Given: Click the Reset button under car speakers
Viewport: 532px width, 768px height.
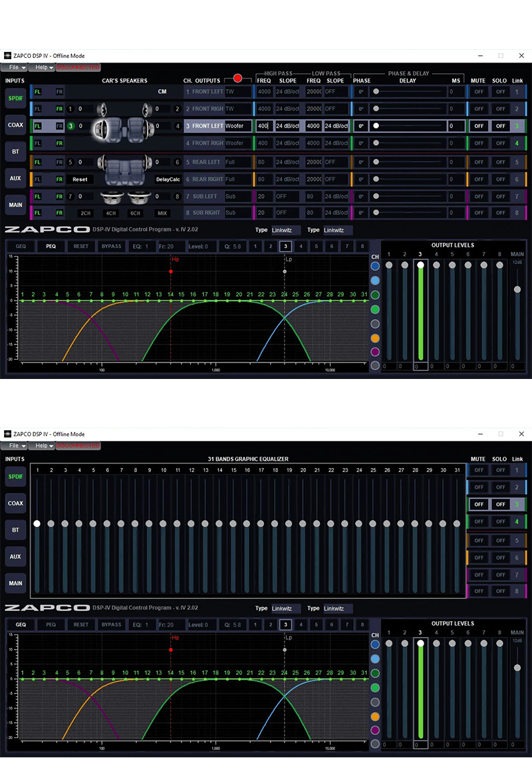Looking at the screenshot, I should click(80, 180).
